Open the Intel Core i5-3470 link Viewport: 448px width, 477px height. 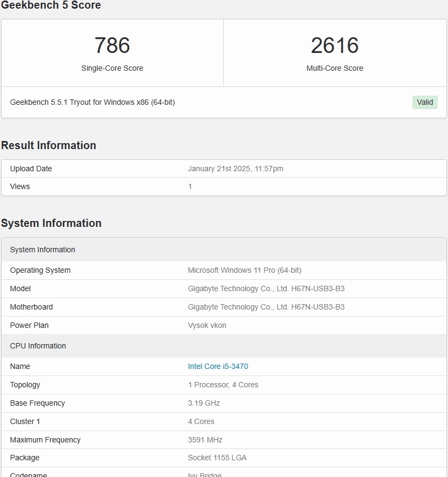pos(218,366)
